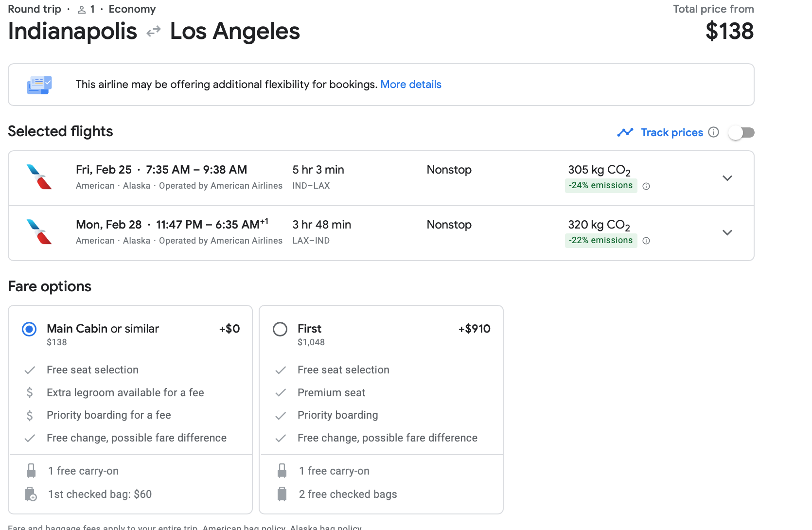
Task: Expand the Mon, Feb 28 flight details
Action: pyautogui.click(x=727, y=232)
